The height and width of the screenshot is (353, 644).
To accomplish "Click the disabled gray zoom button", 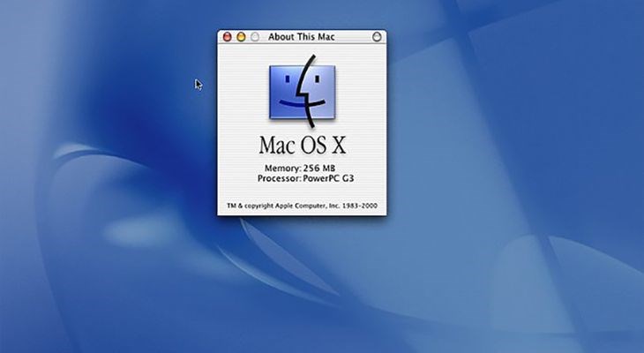I will point(255,37).
